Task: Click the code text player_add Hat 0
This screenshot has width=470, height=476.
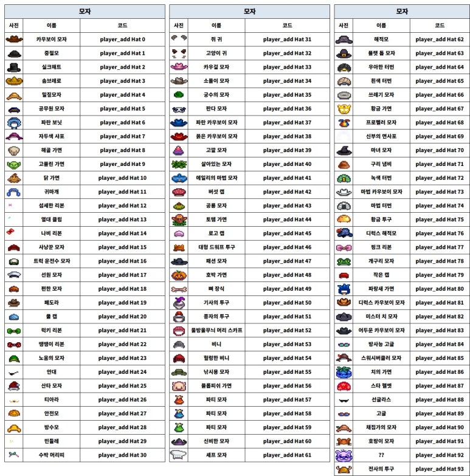Action: coord(122,40)
